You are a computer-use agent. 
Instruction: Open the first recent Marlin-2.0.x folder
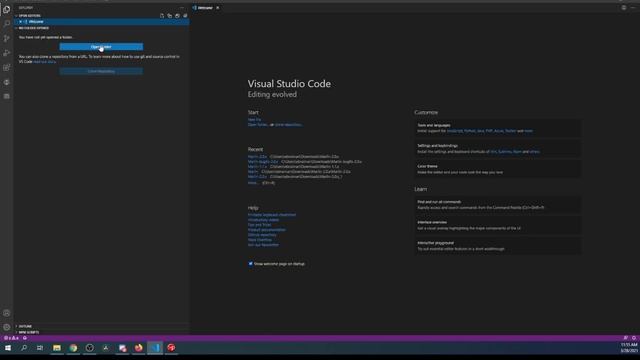(x=257, y=157)
